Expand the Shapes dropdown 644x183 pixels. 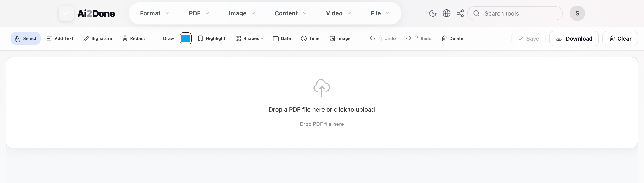(x=249, y=38)
